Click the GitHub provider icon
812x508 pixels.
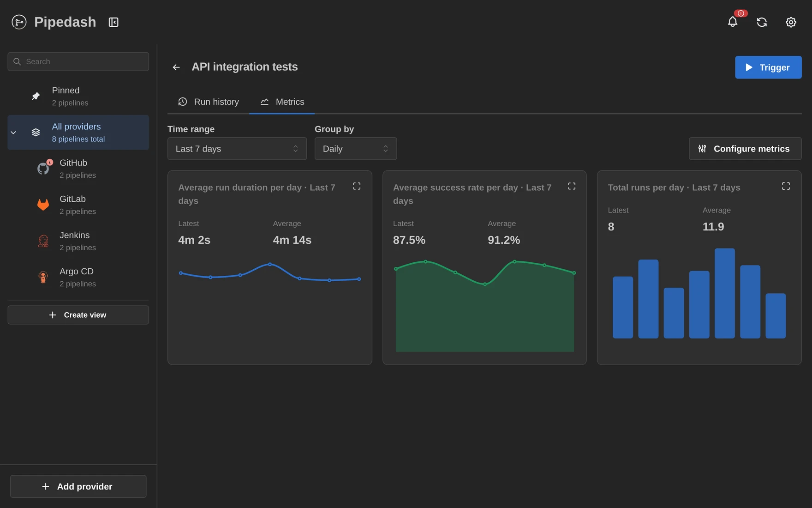[43, 169]
